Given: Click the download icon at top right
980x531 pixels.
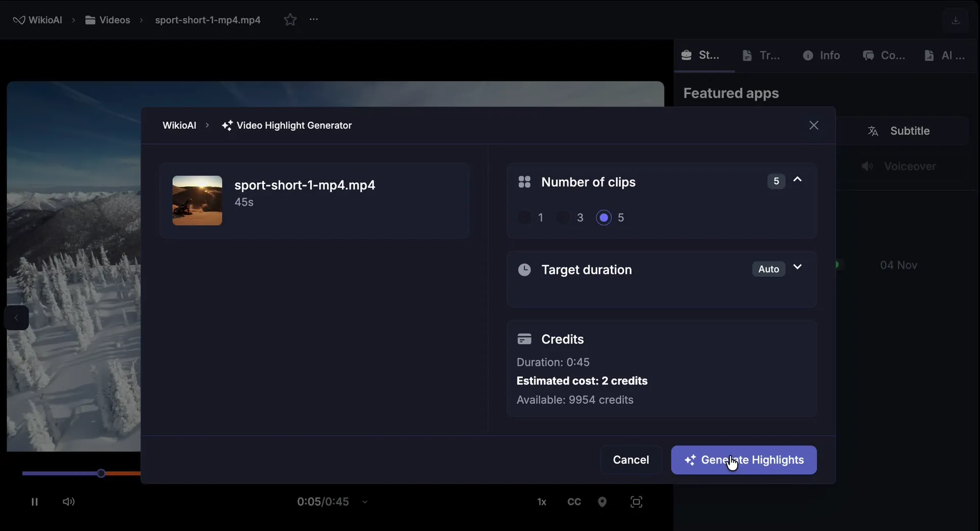Looking at the screenshot, I should (x=955, y=20).
